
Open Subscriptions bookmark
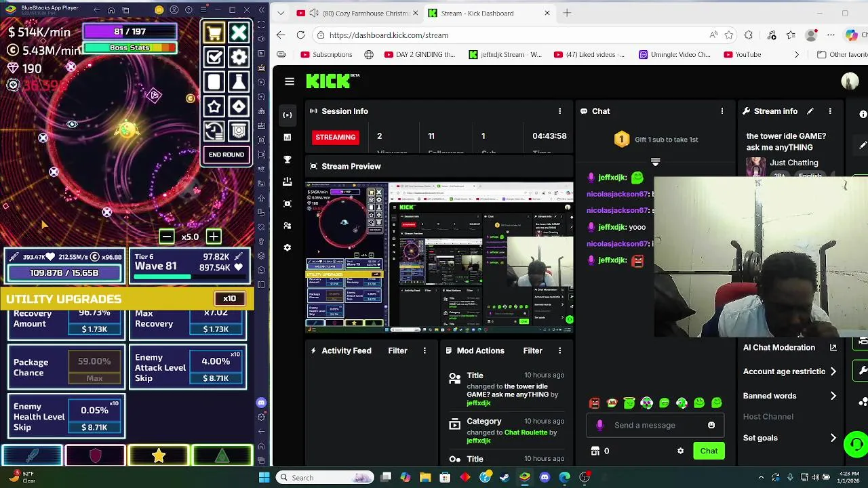(x=326, y=54)
